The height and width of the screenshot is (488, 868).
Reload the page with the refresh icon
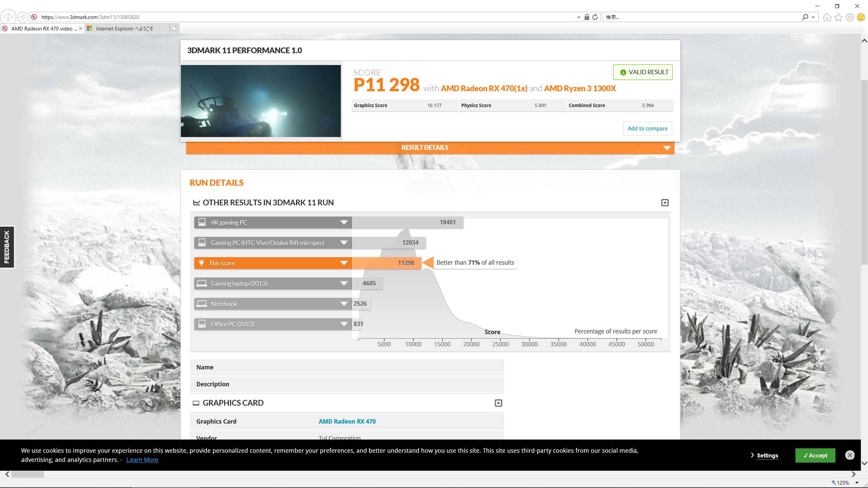(595, 17)
